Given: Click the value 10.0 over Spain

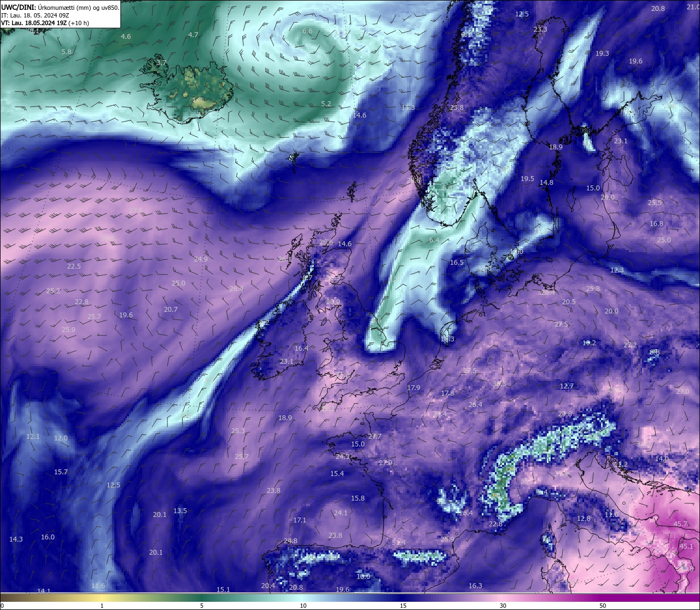Looking at the screenshot, I should (363, 576).
